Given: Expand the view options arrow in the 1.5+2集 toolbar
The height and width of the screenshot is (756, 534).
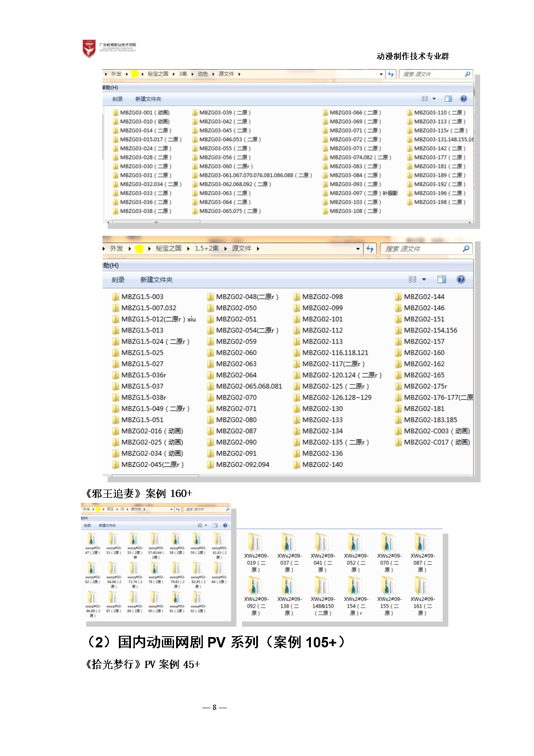Looking at the screenshot, I should pos(424,279).
